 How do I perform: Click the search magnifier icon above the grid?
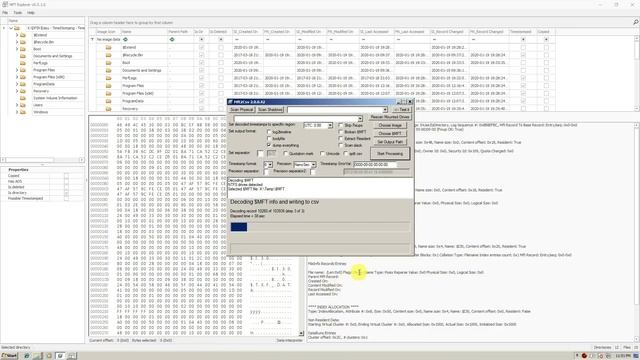[636, 22]
